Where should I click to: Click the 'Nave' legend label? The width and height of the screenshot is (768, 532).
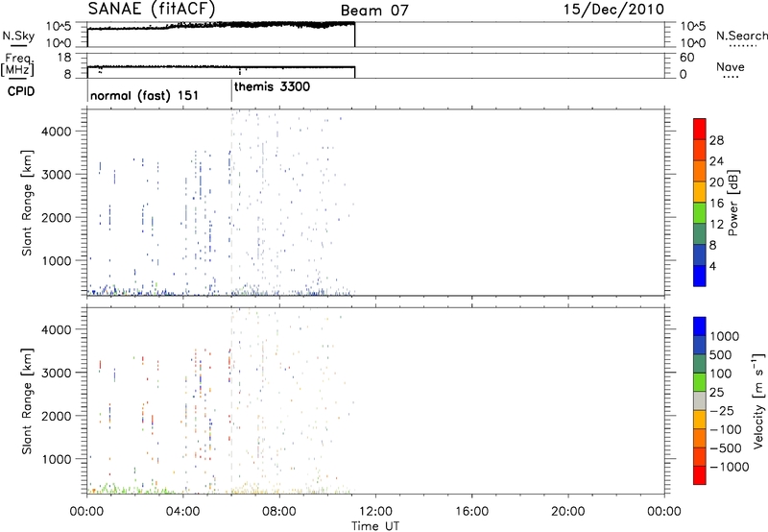pyautogui.click(x=731, y=67)
